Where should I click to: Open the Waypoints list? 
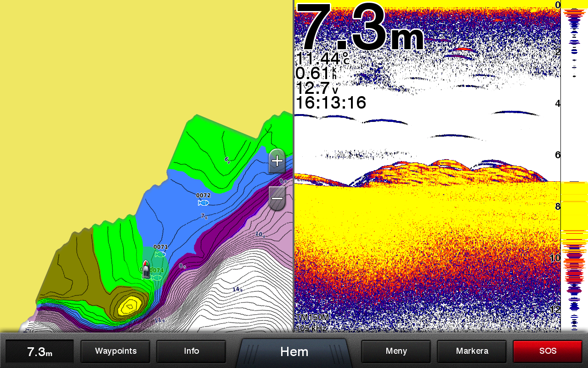pyautogui.click(x=116, y=351)
